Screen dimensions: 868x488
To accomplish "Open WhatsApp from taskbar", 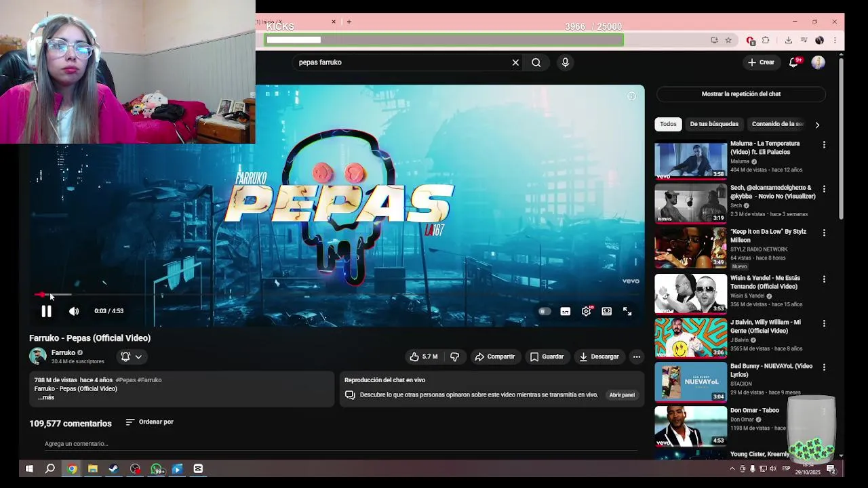I will pyautogui.click(x=157, y=468).
